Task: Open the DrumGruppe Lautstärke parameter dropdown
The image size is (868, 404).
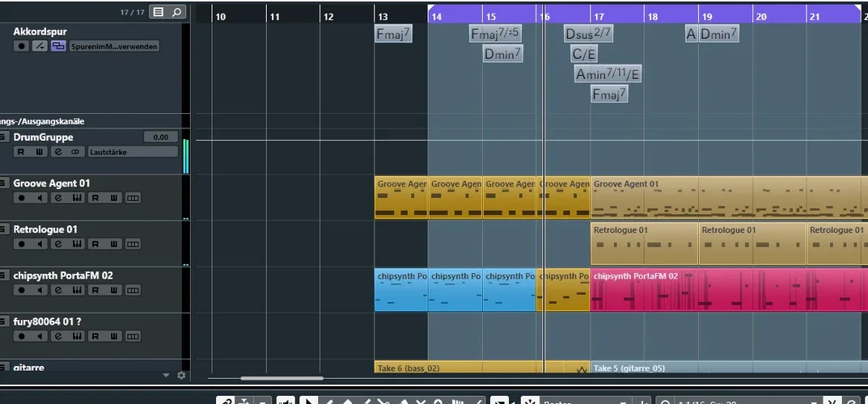Action: (132, 152)
